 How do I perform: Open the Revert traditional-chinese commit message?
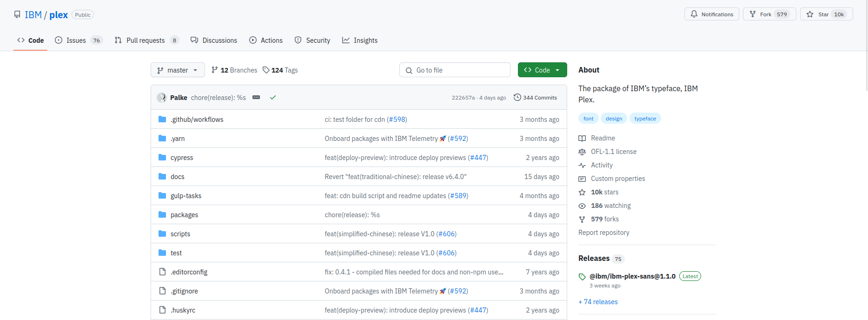tap(396, 177)
